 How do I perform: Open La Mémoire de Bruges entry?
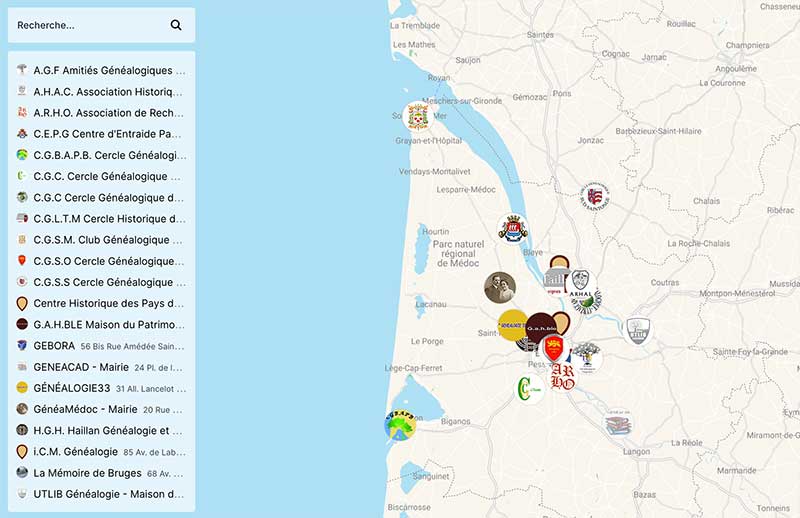coord(102,473)
